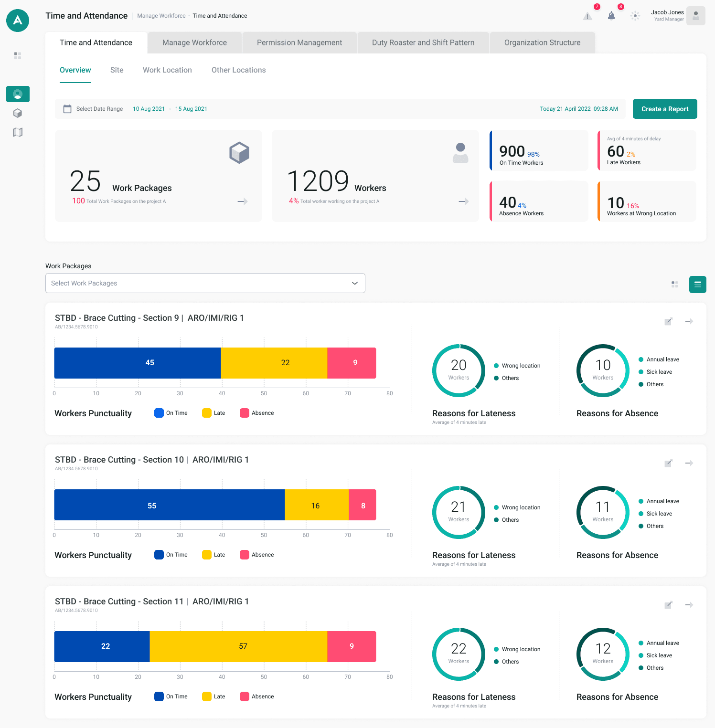
Task: Open the 60 Late Workers card
Action: pyautogui.click(x=647, y=150)
